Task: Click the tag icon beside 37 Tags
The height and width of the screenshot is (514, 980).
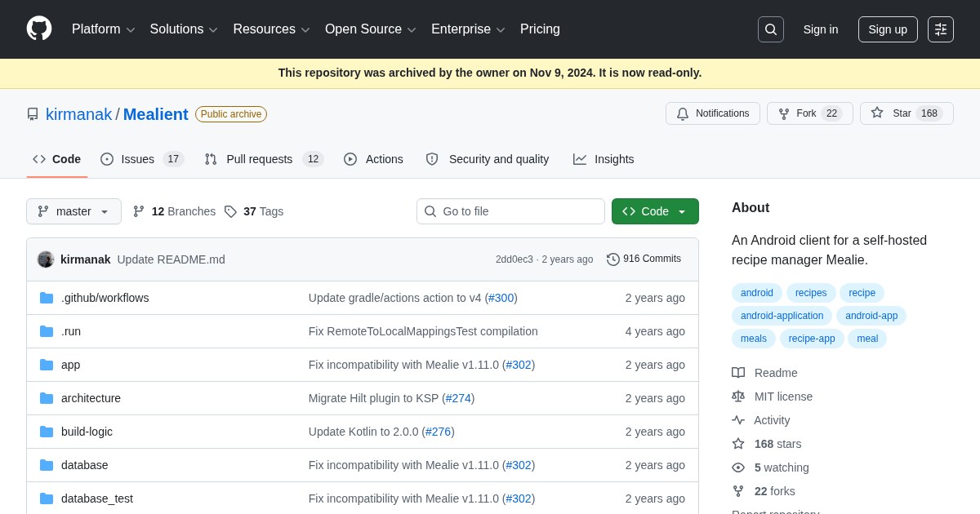Action: (230, 211)
